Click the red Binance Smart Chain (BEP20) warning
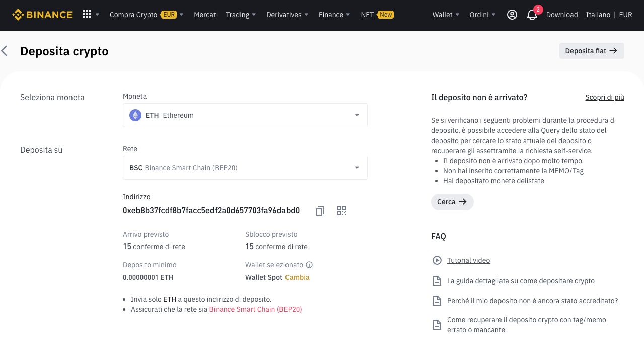 pos(255,309)
